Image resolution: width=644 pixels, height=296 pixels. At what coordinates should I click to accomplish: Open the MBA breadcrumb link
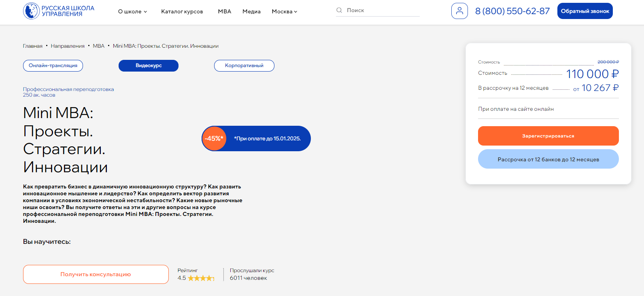(x=99, y=46)
